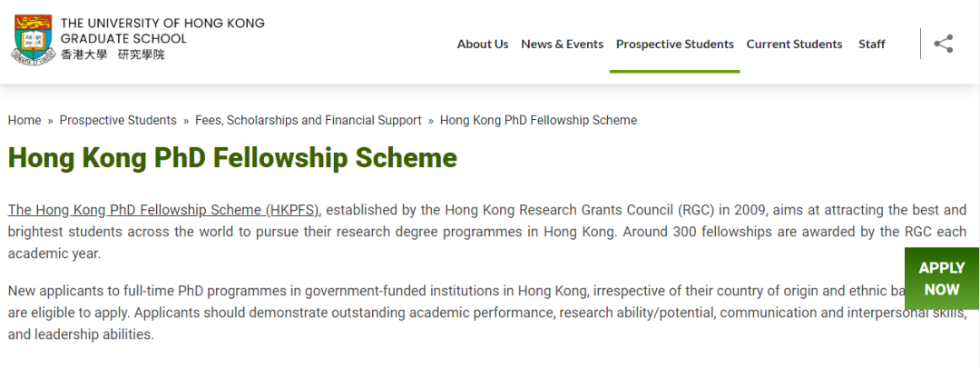Image resolution: width=980 pixels, height=368 pixels.
Task: Open the Staff menu item
Action: tap(872, 44)
